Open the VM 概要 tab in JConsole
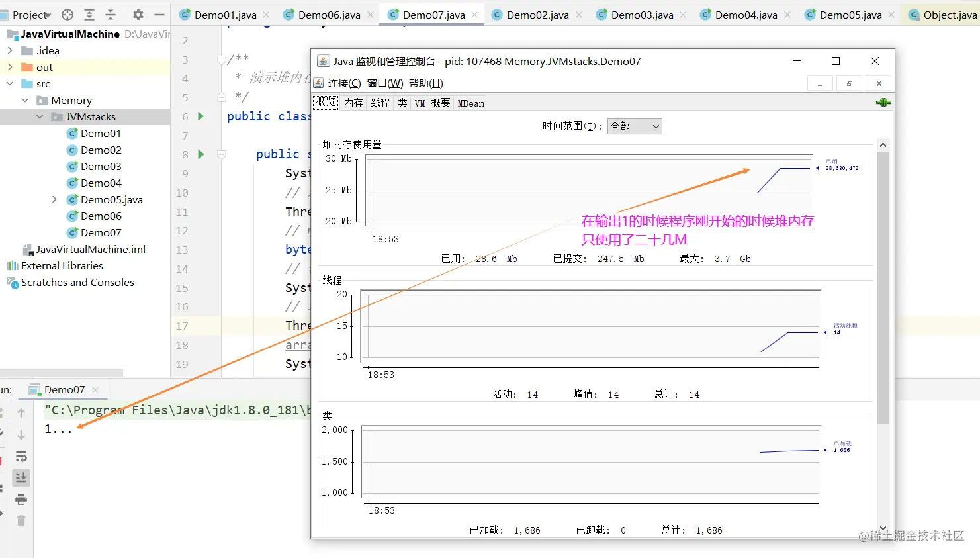This screenshot has height=558, width=980. click(432, 103)
